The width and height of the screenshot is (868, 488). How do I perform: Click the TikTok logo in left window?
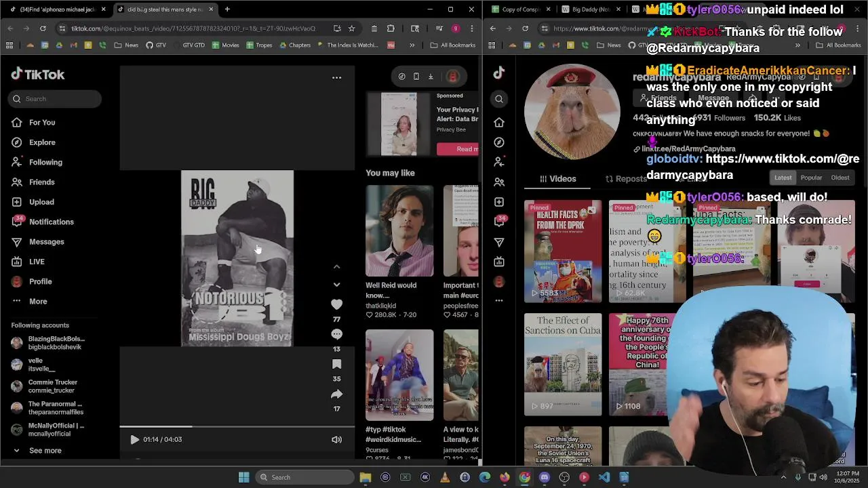point(38,75)
